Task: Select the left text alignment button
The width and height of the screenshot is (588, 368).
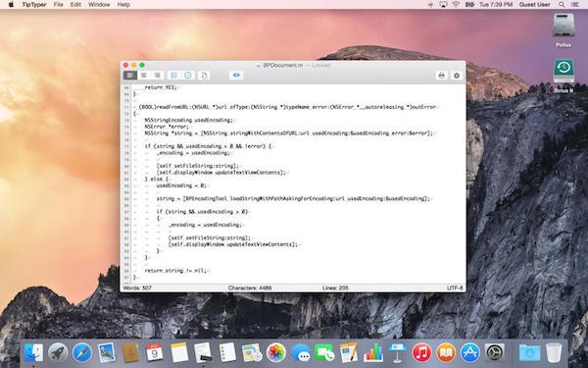Action: [x=130, y=76]
